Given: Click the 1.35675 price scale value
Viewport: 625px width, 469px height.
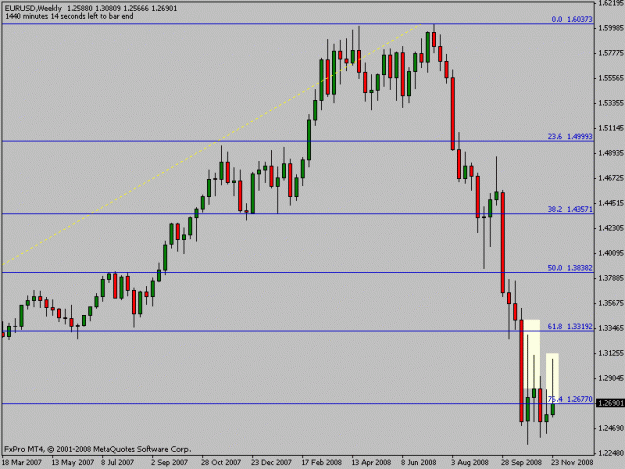Looking at the screenshot, I should [x=611, y=303].
